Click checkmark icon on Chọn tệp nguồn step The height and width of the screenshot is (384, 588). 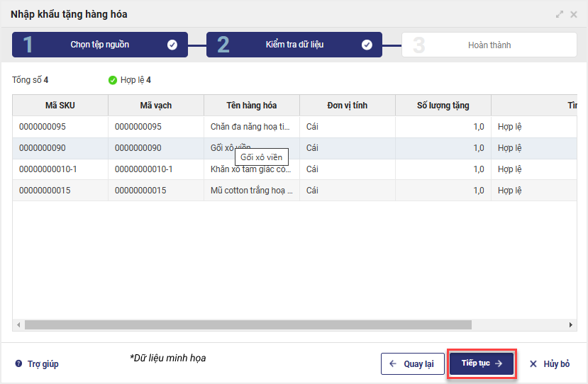[x=172, y=45]
